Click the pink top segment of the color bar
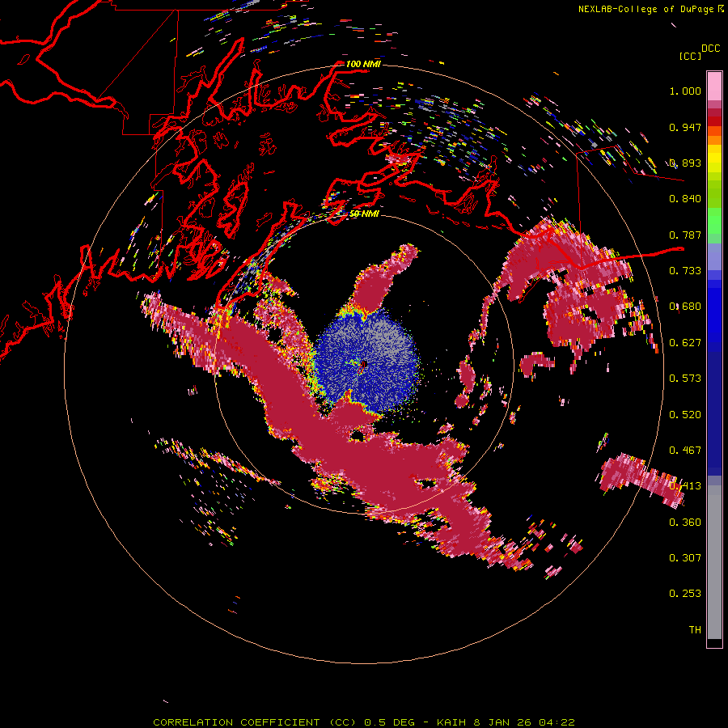 click(714, 86)
